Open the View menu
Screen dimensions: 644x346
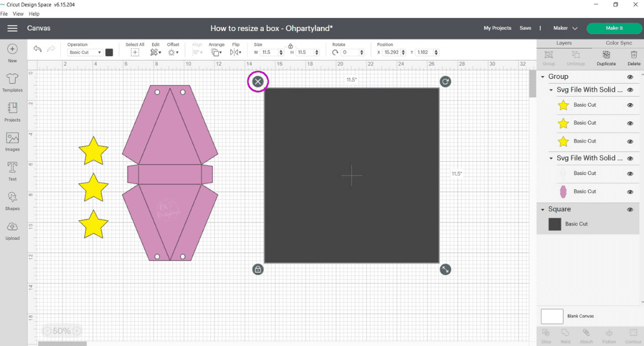tap(18, 14)
